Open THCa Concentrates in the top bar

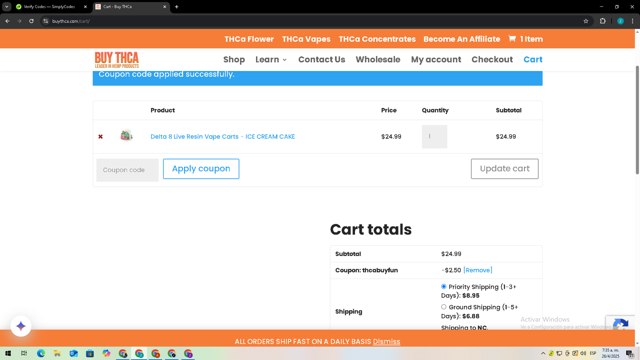(x=377, y=39)
